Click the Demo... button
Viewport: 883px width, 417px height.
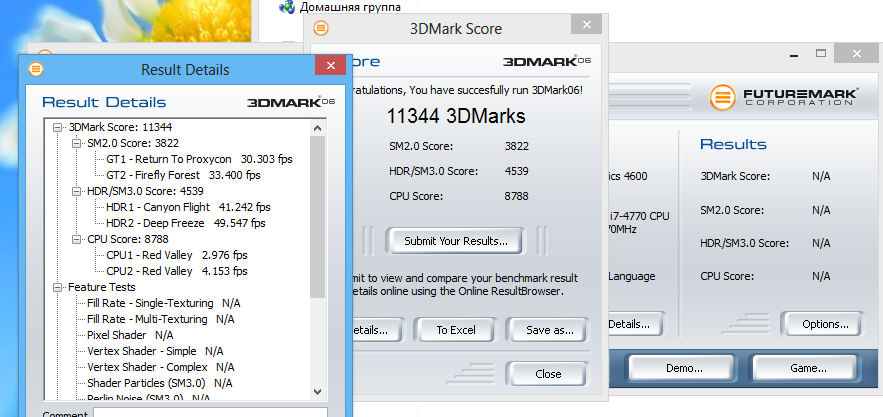pyautogui.click(x=684, y=369)
